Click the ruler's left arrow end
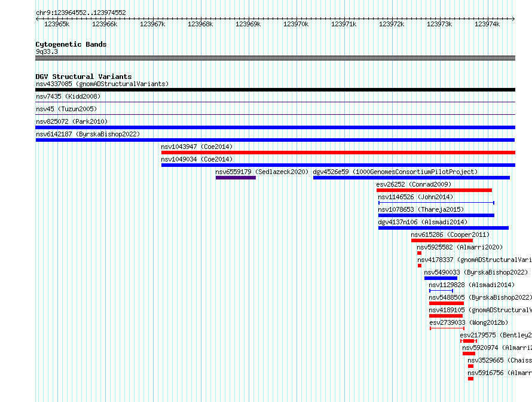The height and width of the screenshot is (402, 532). 36,19
